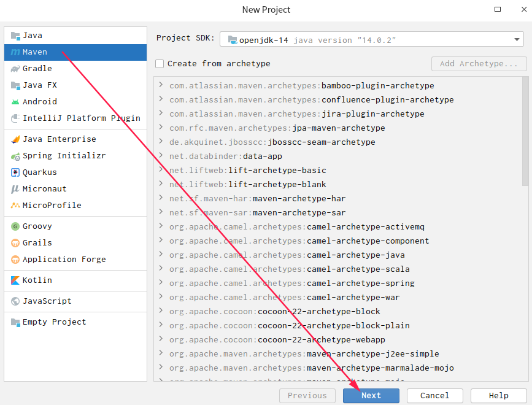Click the Previous button
532x405 pixels.
click(307, 396)
